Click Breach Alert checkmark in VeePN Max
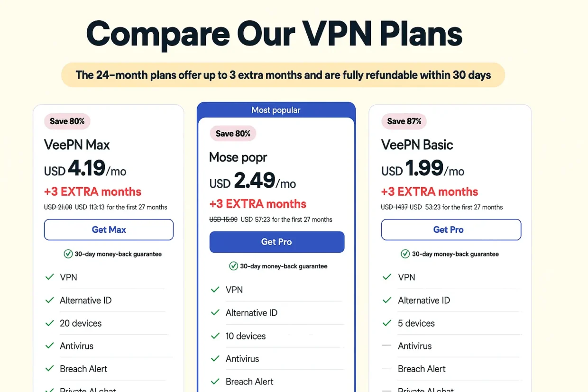This screenshot has height=392, width=588. click(x=49, y=369)
